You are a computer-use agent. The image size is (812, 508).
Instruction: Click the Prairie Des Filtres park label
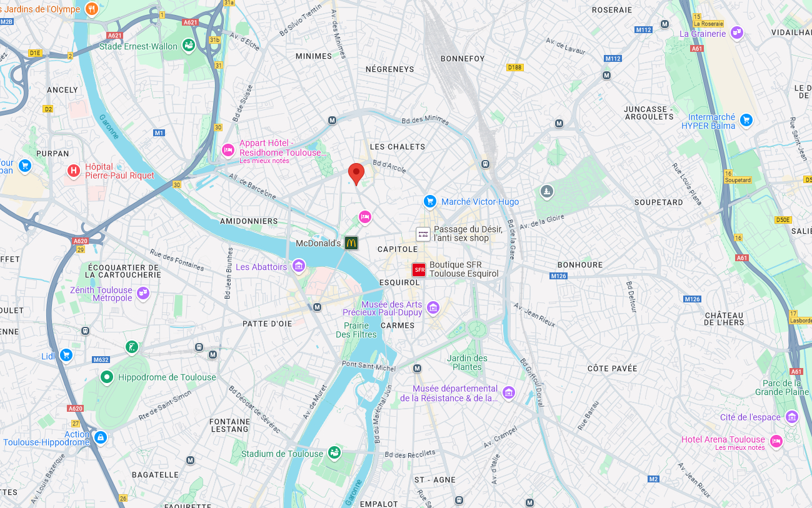(356, 330)
